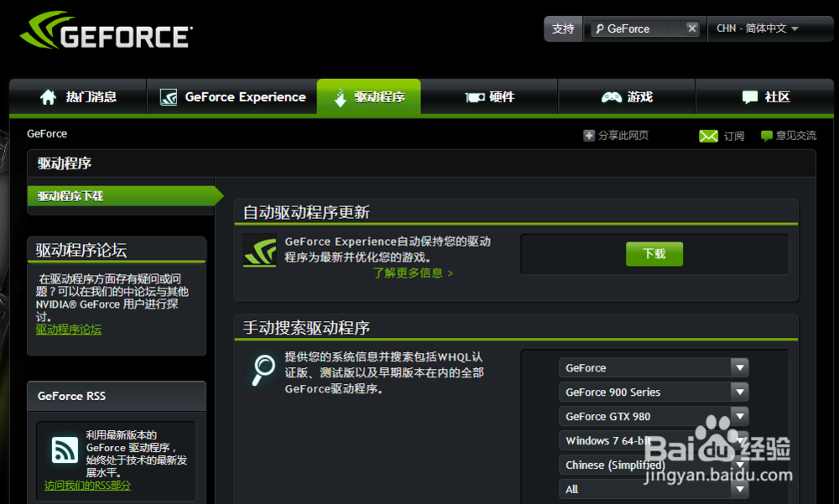Click the 自动驱动程序更新 section heading

coord(306,212)
